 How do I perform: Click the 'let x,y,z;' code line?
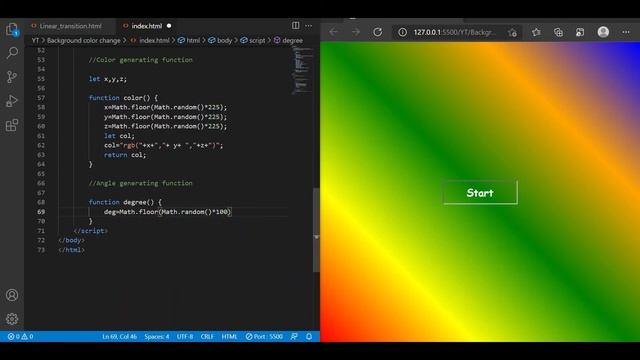point(108,79)
